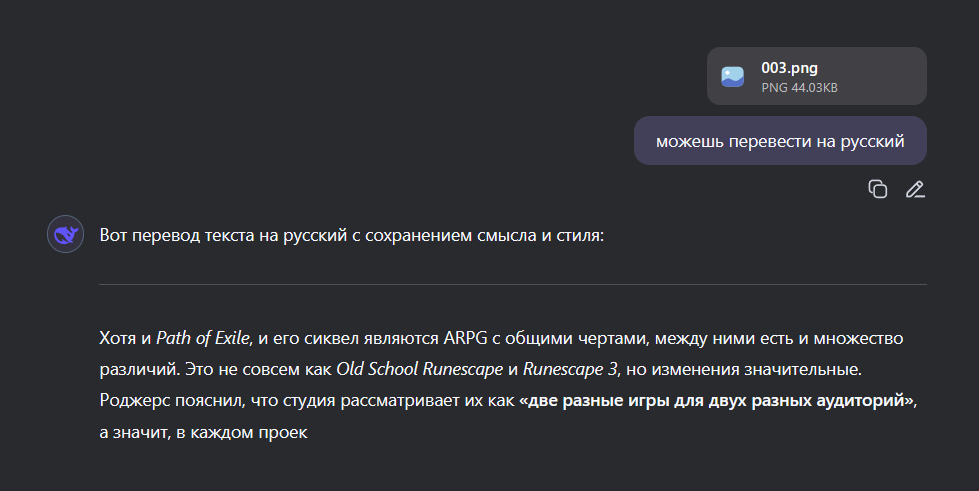Click the PNG 44.03KB file size label
The image size is (979, 491).
(799, 87)
